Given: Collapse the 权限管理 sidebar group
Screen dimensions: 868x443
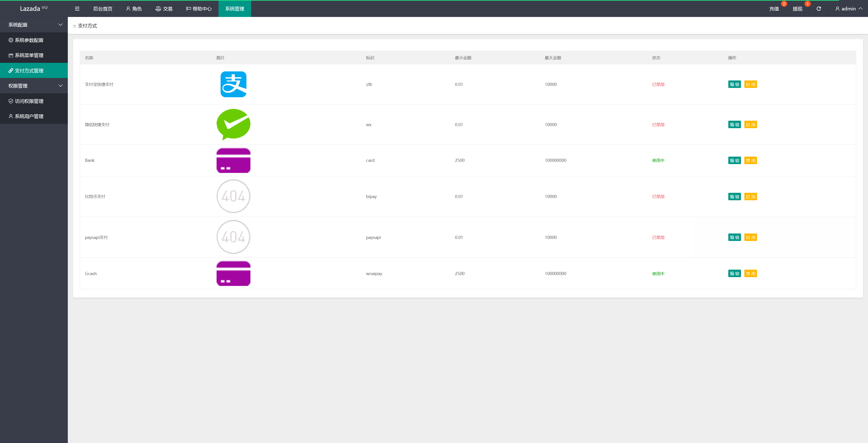Looking at the screenshot, I should pyautogui.click(x=34, y=86).
